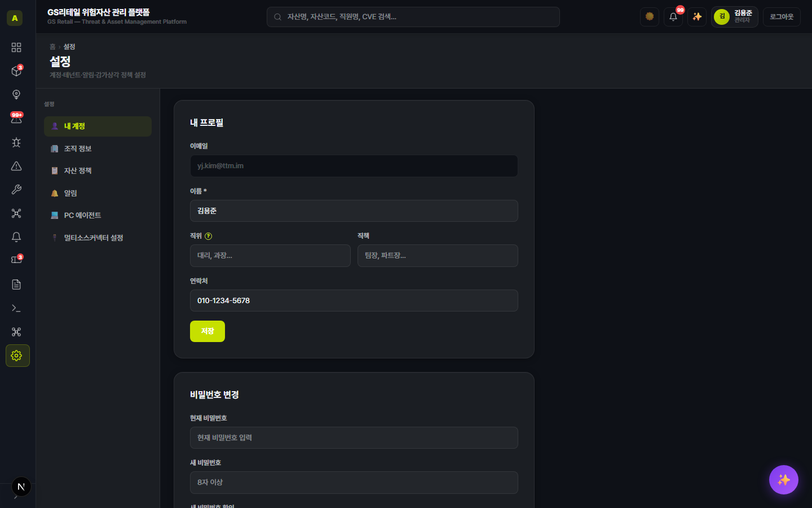Go to 홈 via the breadcrumb link

point(52,47)
